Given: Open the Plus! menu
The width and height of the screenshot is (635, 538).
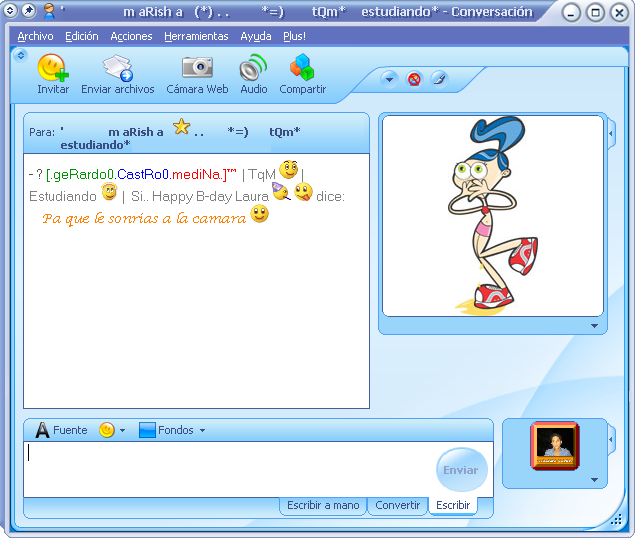Looking at the screenshot, I should click(294, 36).
